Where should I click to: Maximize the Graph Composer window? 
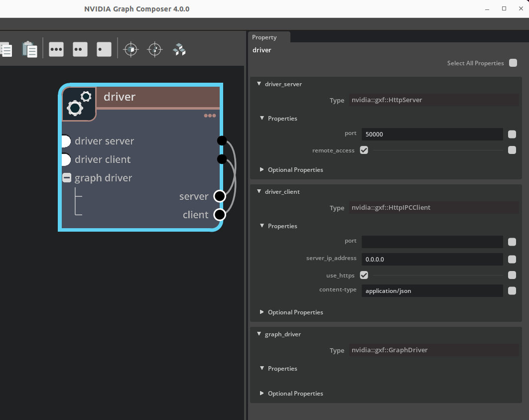504,9
